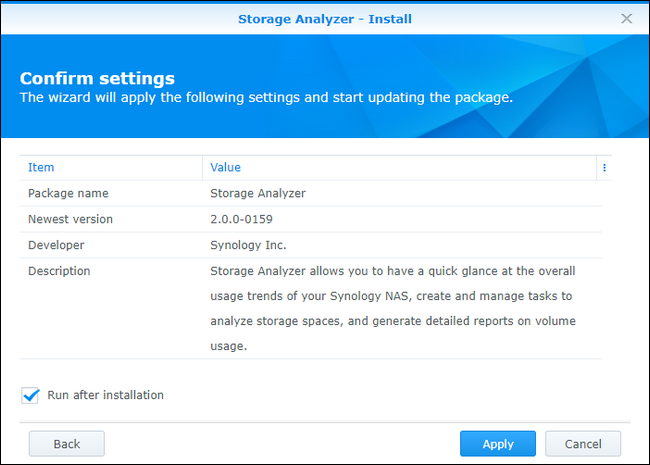Close the Storage Analyzer install wizard

coord(627,18)
